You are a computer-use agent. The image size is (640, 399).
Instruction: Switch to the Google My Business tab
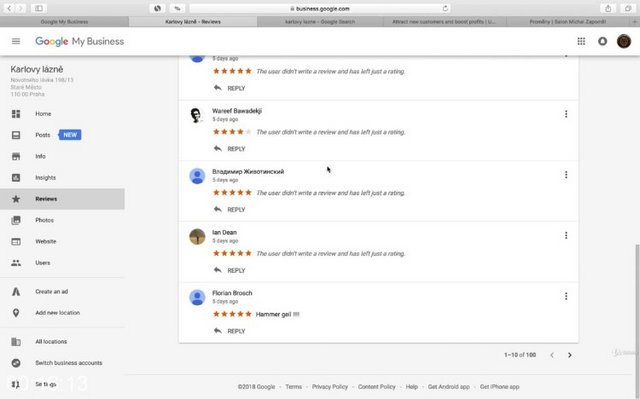point(64,22)
